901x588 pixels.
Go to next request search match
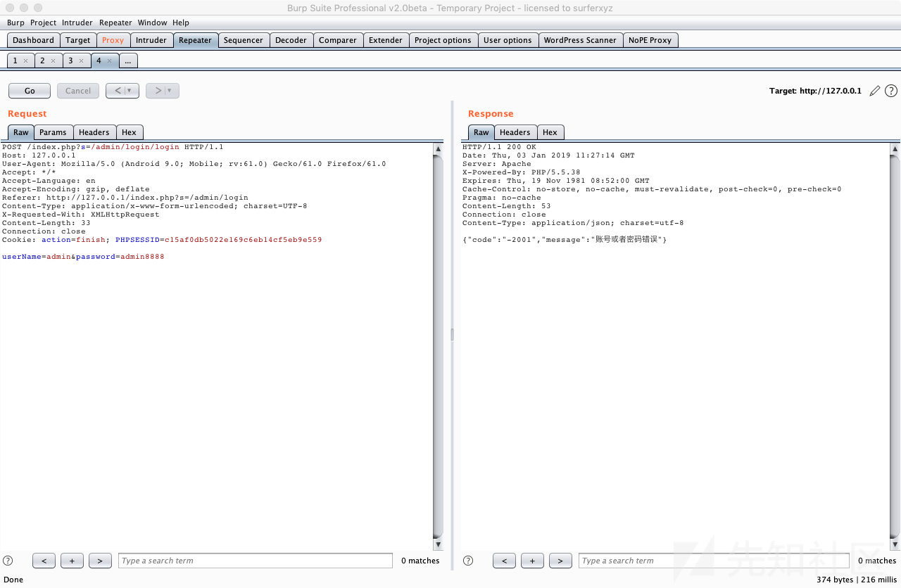click(100, 561)
